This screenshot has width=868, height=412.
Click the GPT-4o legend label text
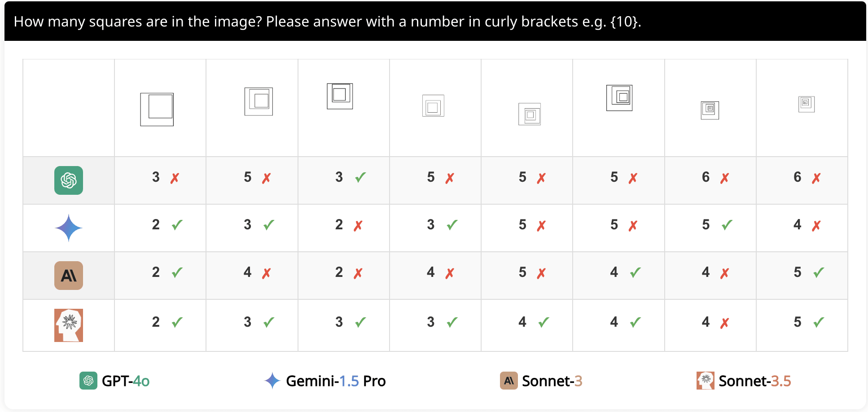coord(126,381)
